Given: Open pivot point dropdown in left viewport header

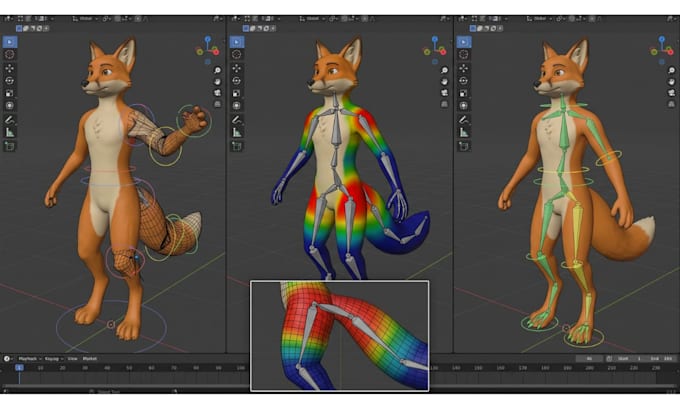Looking at the screenshot, I should point(107,19).
